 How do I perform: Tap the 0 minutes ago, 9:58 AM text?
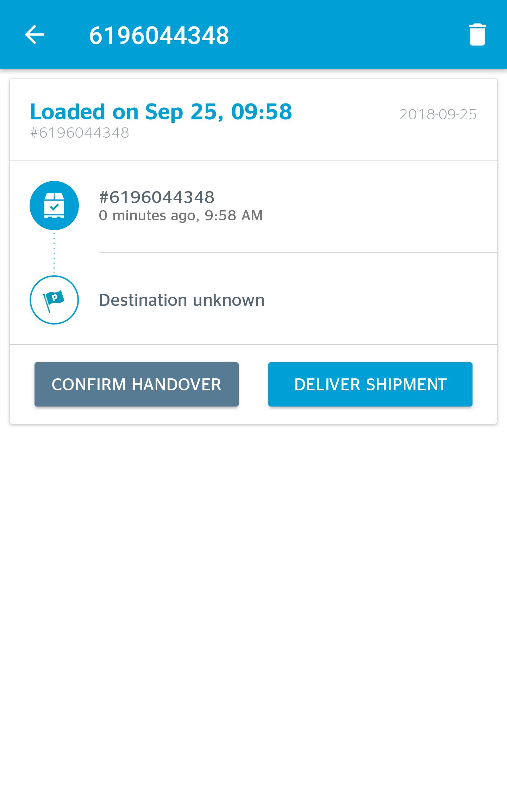pos(181,215)
